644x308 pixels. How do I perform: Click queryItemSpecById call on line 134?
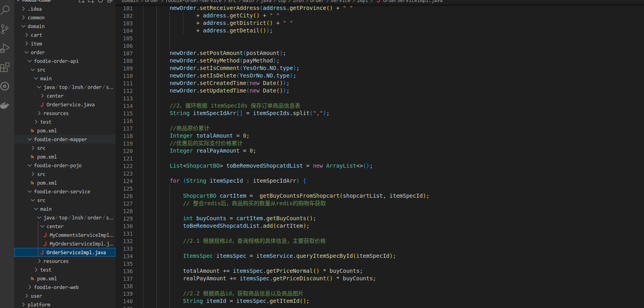(x=324, y=256)
